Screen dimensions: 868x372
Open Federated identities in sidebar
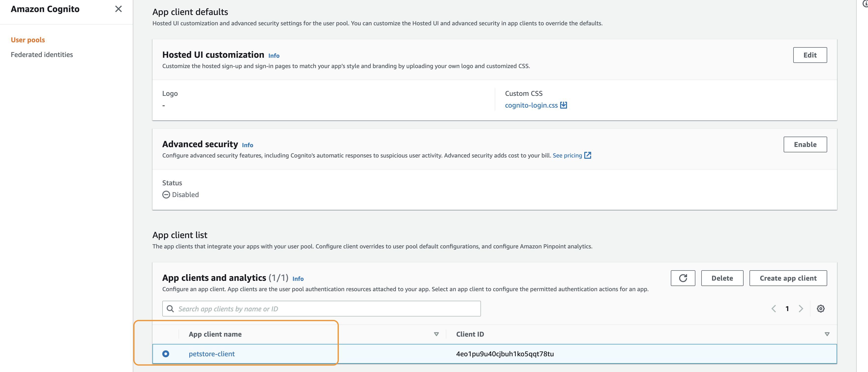point(42,55)
